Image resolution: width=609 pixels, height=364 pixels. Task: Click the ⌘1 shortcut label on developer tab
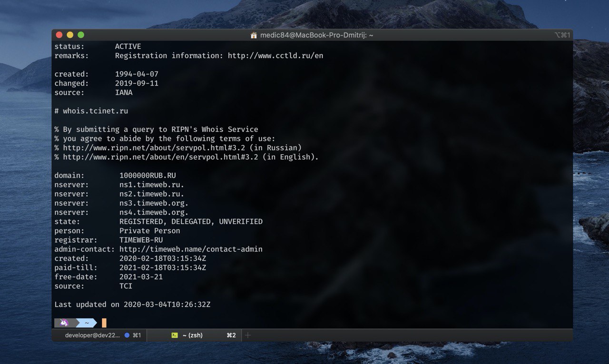pos(137,335)
